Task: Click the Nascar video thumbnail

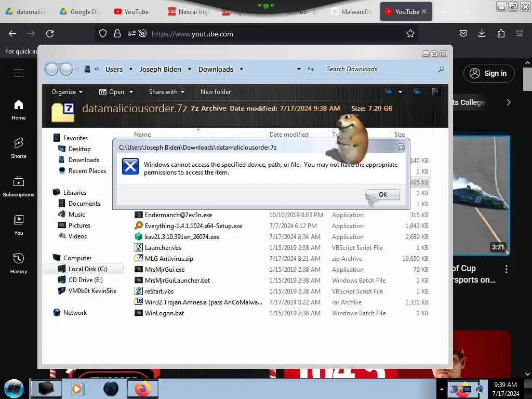Action: tap(481, 195)
